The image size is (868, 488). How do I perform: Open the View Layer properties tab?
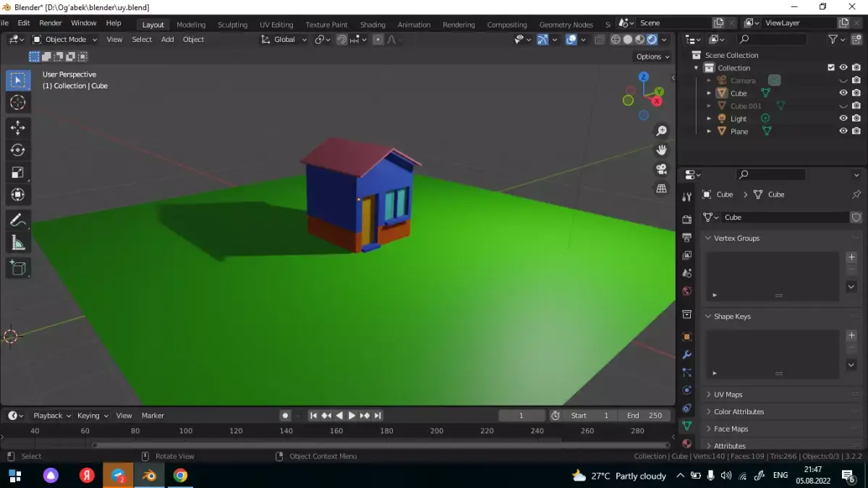[x=687, y=255]
